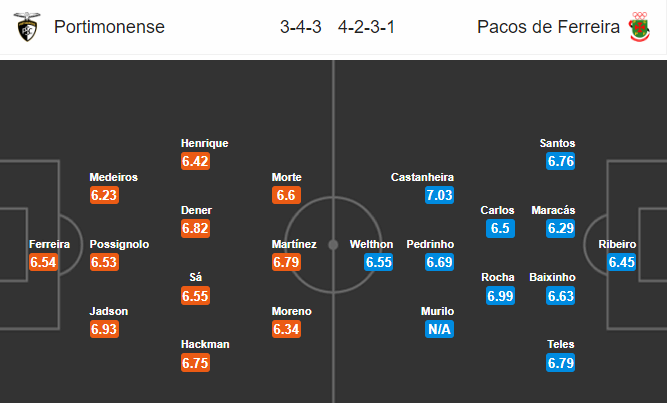Click the 4-2-3-1 formation label

tap(366, 27)
